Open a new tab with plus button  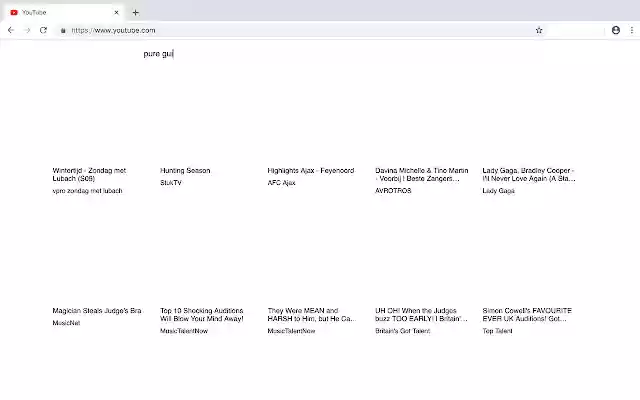coord(136,13)
